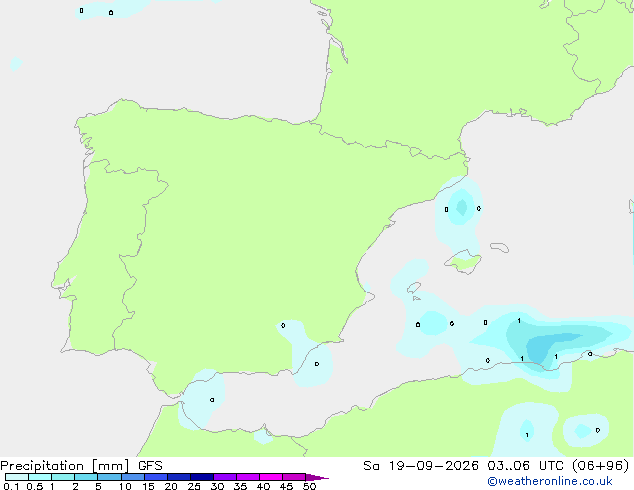Click the 'Precipitation [mm]' title label

tap(65, 466)
